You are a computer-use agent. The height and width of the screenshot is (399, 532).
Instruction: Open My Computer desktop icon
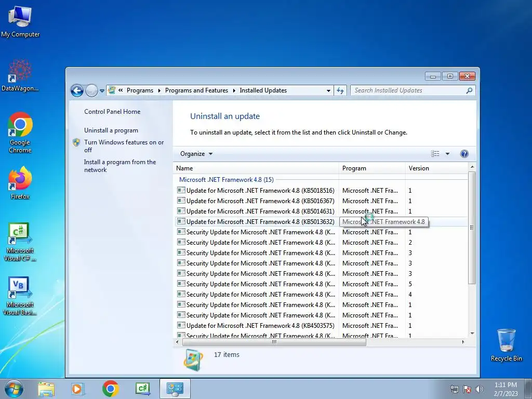[20, 22]
